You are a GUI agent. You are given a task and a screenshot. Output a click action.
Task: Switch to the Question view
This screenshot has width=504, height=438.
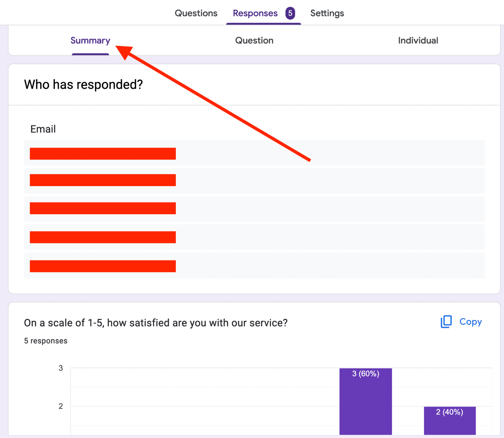coord(254,40)
